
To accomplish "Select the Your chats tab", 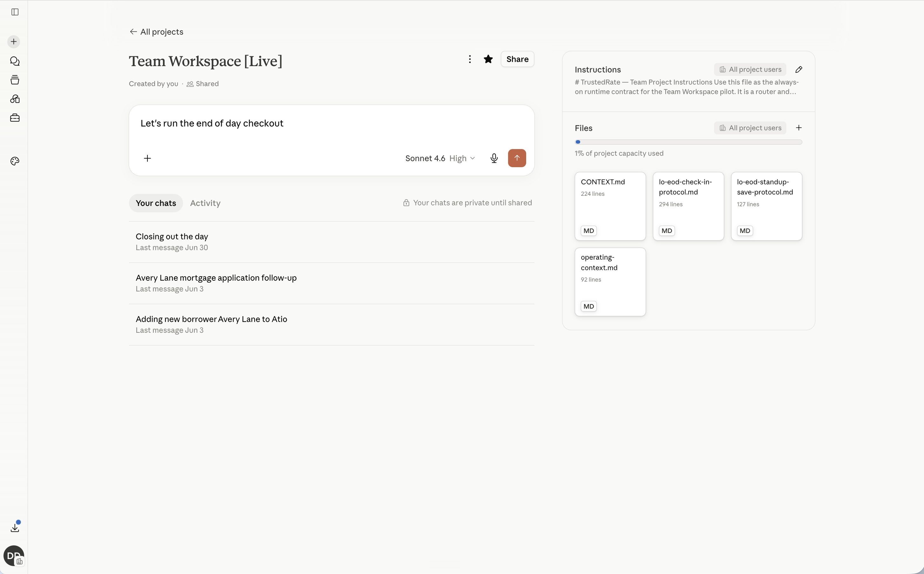I will pos(156,203).
